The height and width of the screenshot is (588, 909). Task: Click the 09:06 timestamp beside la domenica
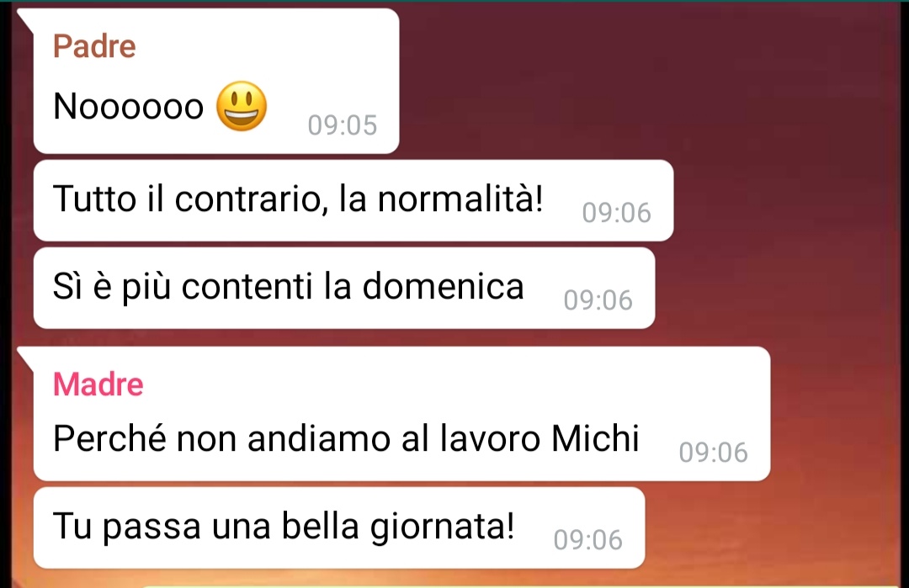pos(598,300)
